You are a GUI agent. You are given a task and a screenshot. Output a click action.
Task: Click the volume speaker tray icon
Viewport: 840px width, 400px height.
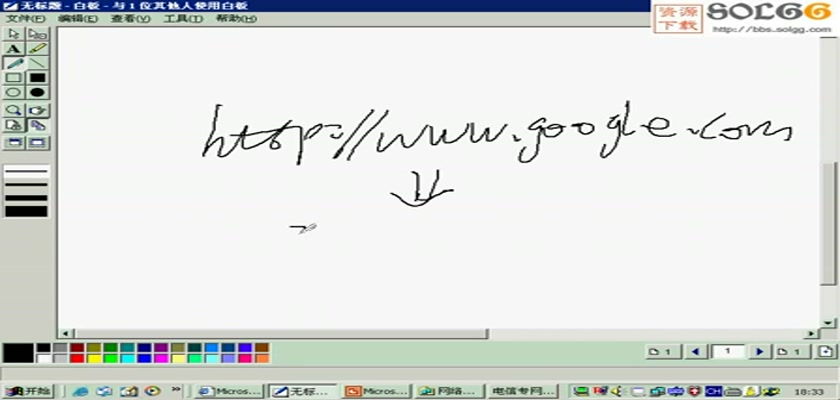coord(616,391)
